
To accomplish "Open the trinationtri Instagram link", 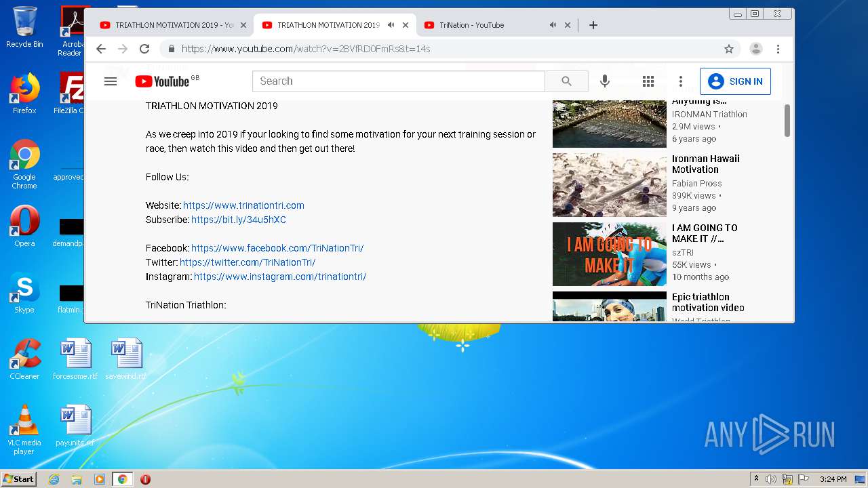I will (x=280, y=277).
